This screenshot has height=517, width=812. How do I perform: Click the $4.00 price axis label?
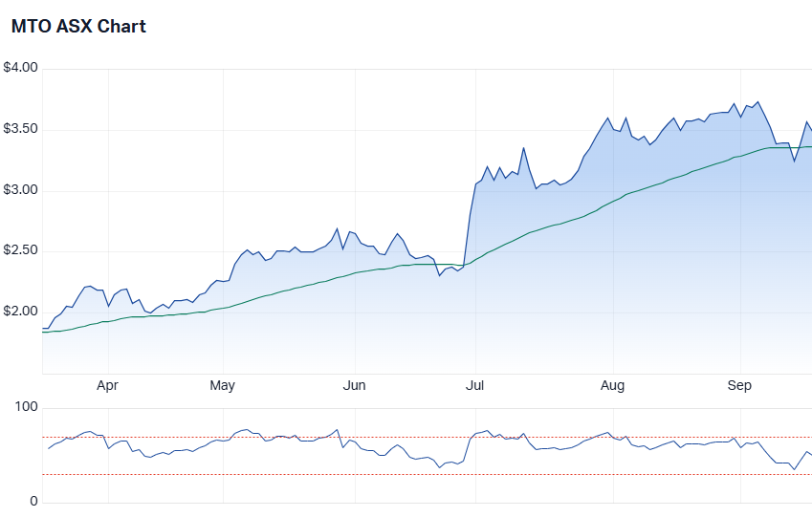coord(20,68)
